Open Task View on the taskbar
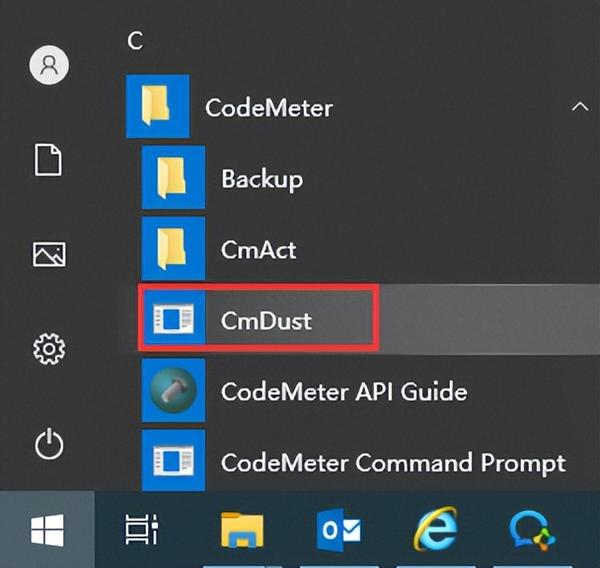Screen dimensions: 600x568 point(142,530)
